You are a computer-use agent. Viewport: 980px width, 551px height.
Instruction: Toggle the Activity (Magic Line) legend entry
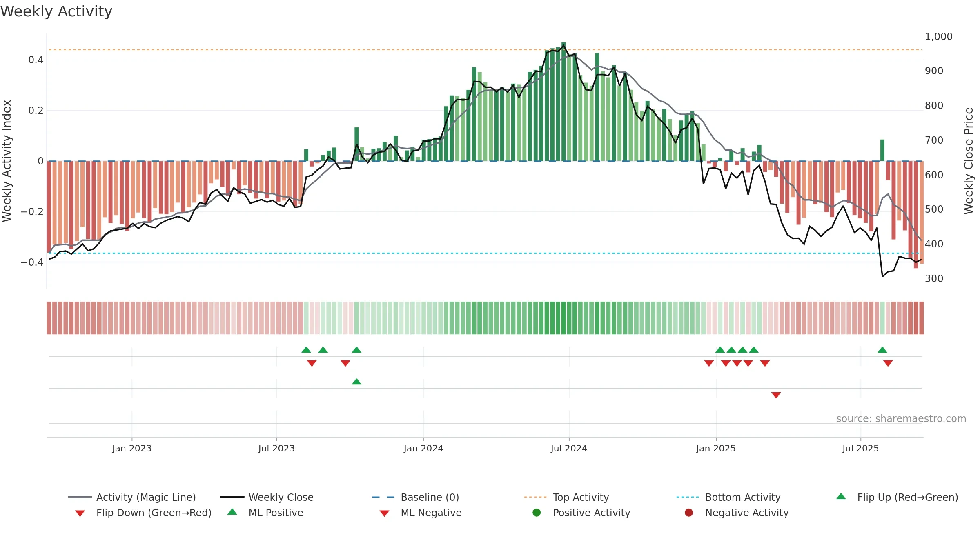pyautogui.click(x=132, y=497)
